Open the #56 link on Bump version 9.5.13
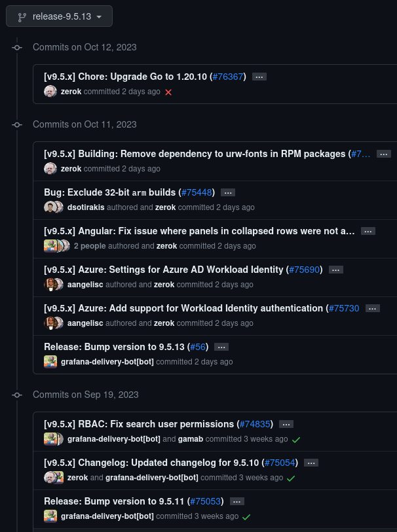Image resolution: width=397 pixels, height=532 pixels. pos(198,347)
